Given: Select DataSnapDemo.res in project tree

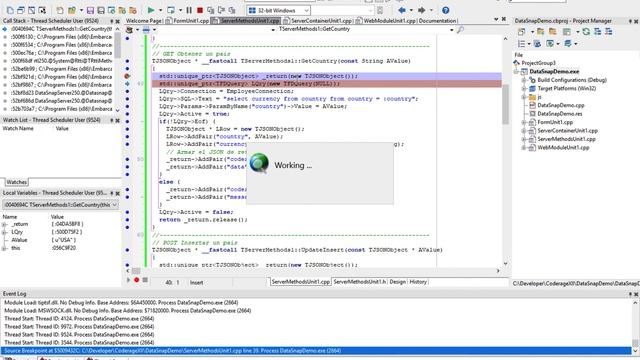Looking at the screenshot, I should click(560, 114).
